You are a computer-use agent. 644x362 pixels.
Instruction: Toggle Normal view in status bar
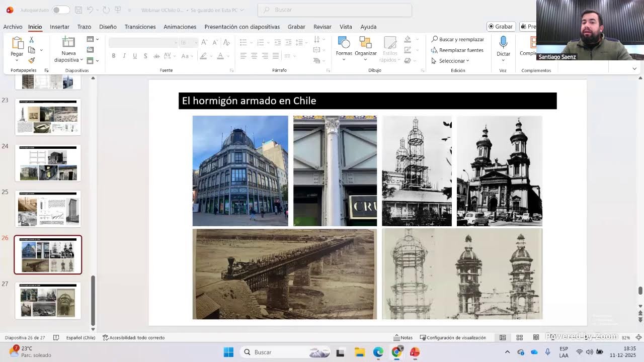(x=503, y=337)
